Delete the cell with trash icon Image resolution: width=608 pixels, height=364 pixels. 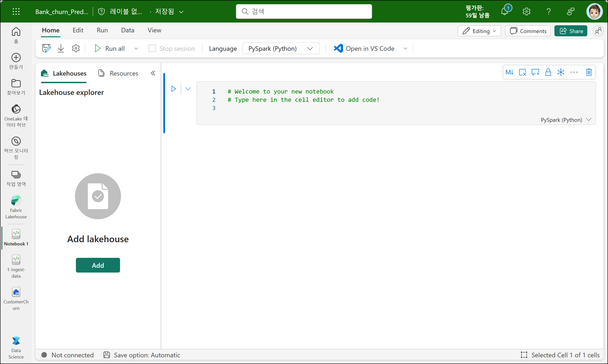pos(589,72)
